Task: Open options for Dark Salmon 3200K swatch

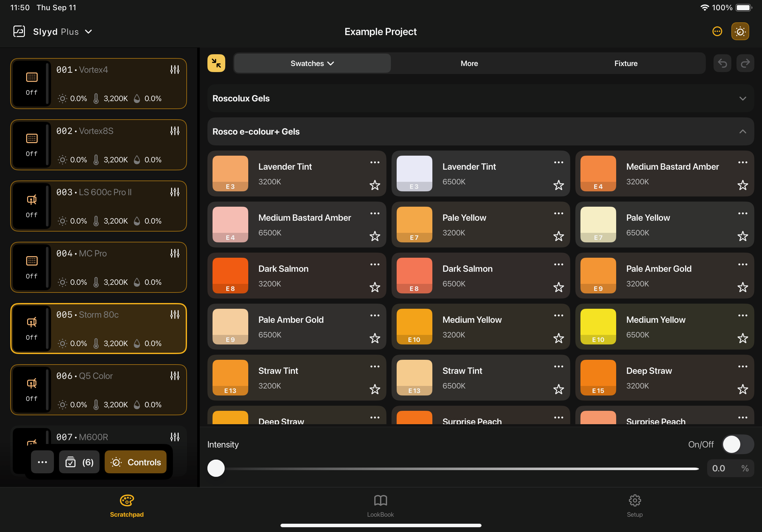Action: click(375, 264)
